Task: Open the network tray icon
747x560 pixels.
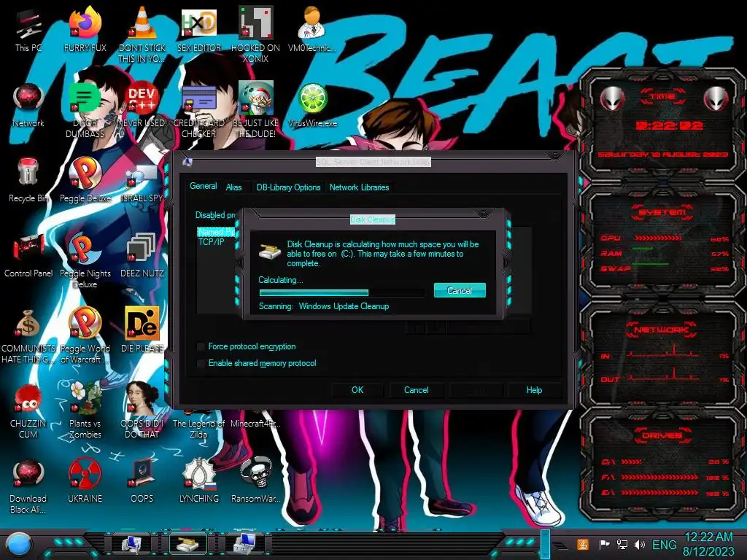Action: (x=622, y=544)
